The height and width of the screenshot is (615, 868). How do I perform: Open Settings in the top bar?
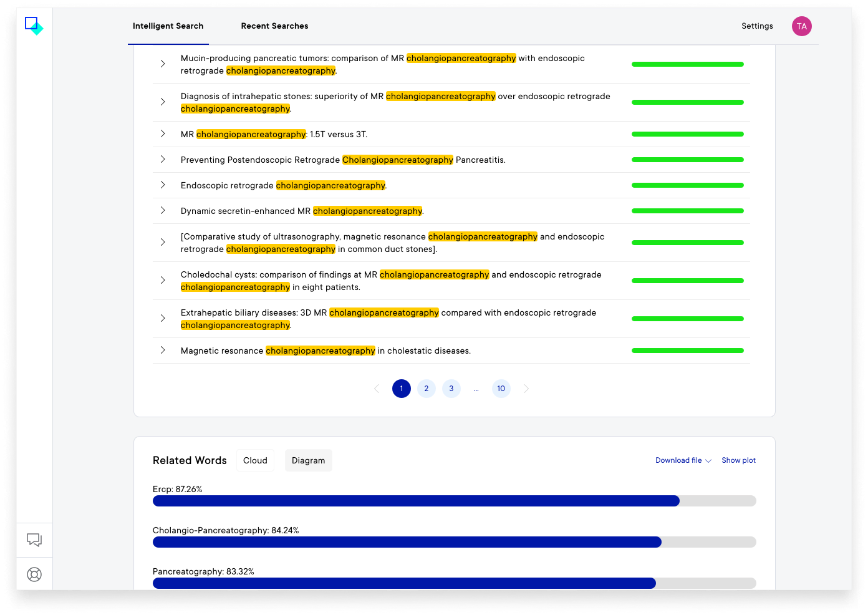pyautogui.click(x=757, y=26)
